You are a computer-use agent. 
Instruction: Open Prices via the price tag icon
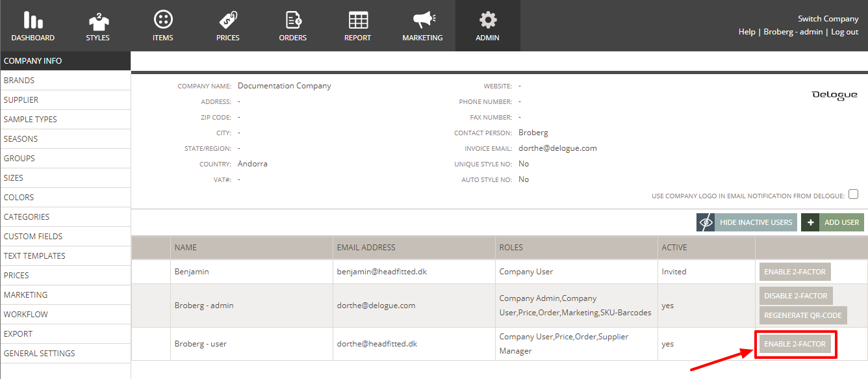coord(227,20)
